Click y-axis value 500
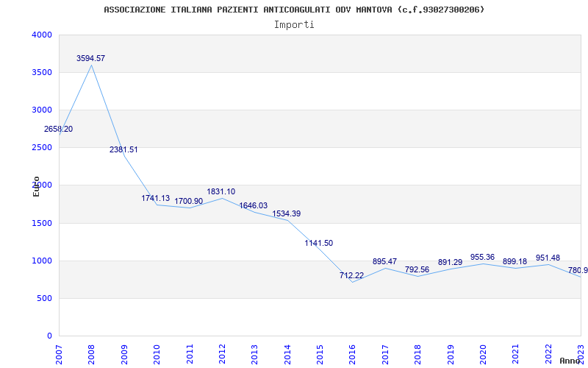 (44, 298)
